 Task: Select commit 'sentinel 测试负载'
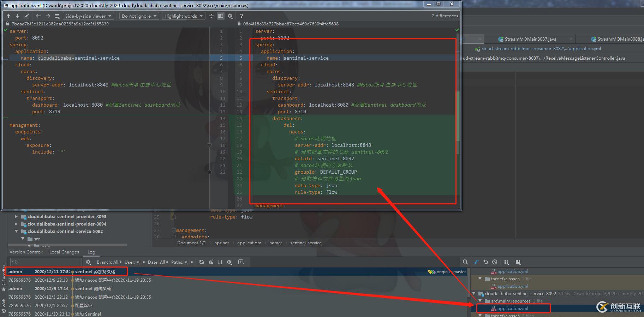(x=93, y=289)
